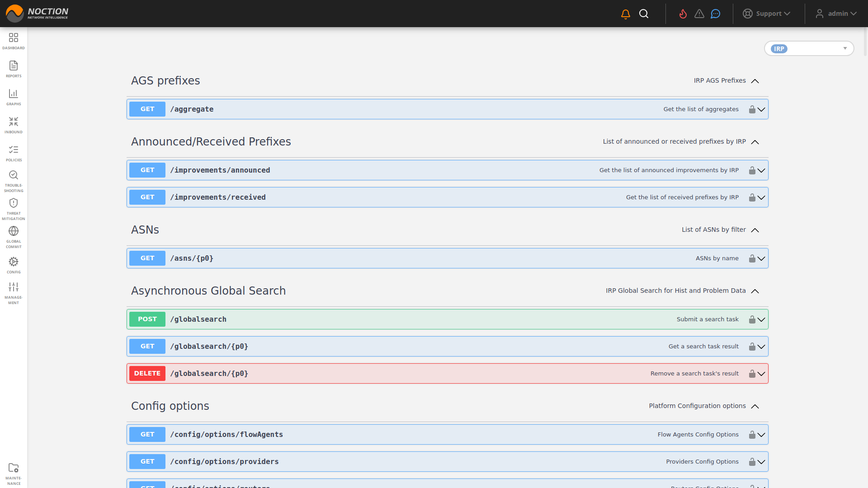Select Reports in the left sidebar

tap(14, 69)
